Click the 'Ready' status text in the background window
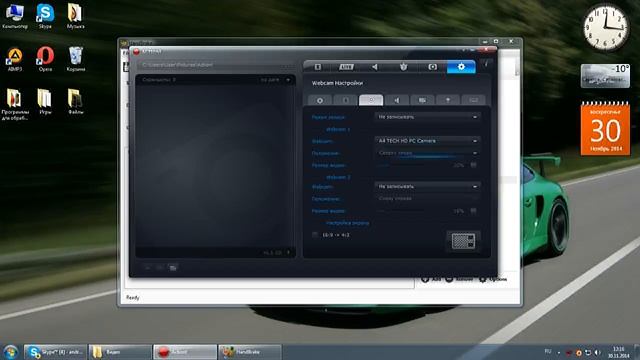This screenshot has height=360, width=640. (x=133, y=298)
